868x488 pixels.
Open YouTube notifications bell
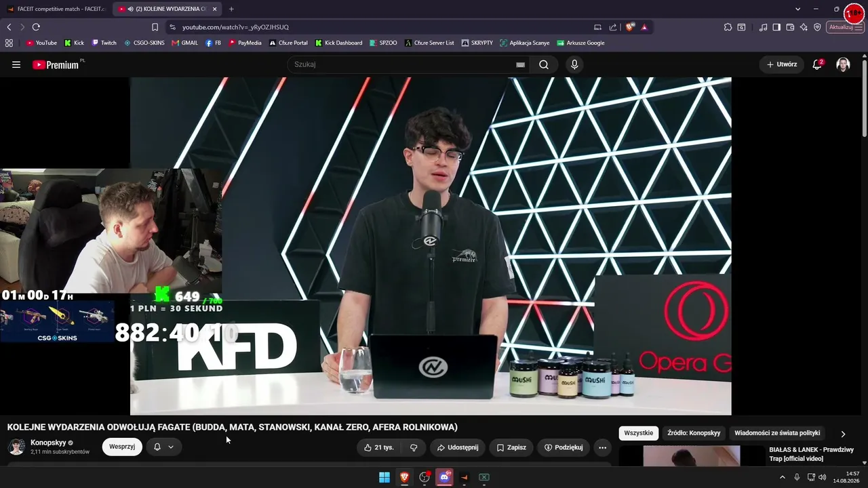point(817,64)
